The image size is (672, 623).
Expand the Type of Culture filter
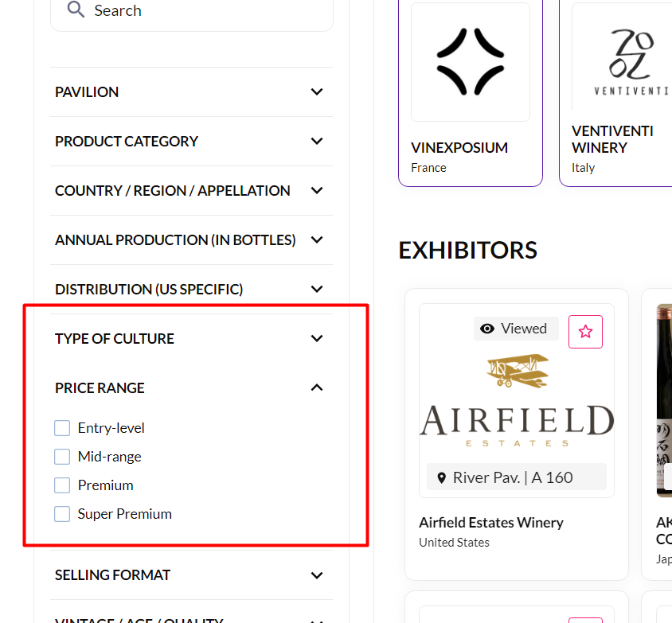tap(317, 339)
